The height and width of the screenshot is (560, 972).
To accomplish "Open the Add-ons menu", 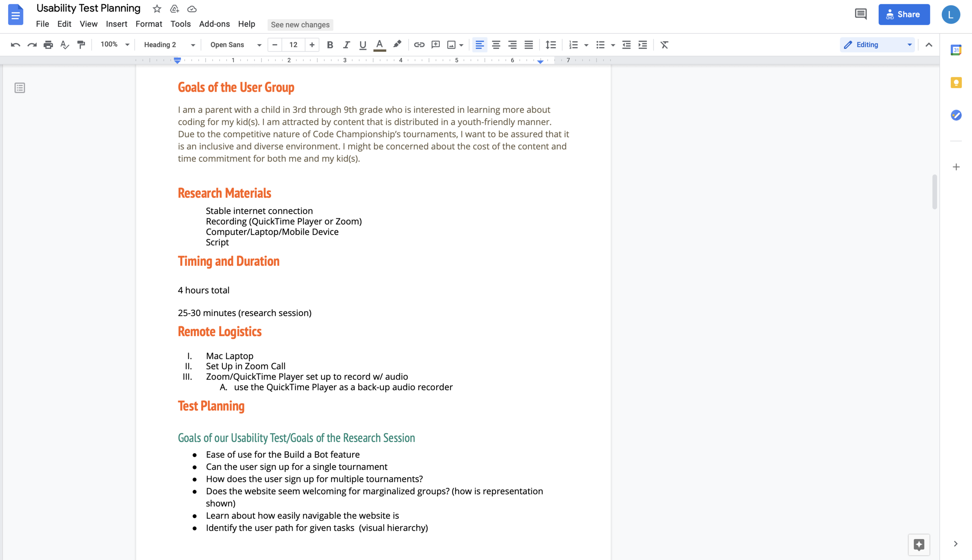I will (214, 24).
